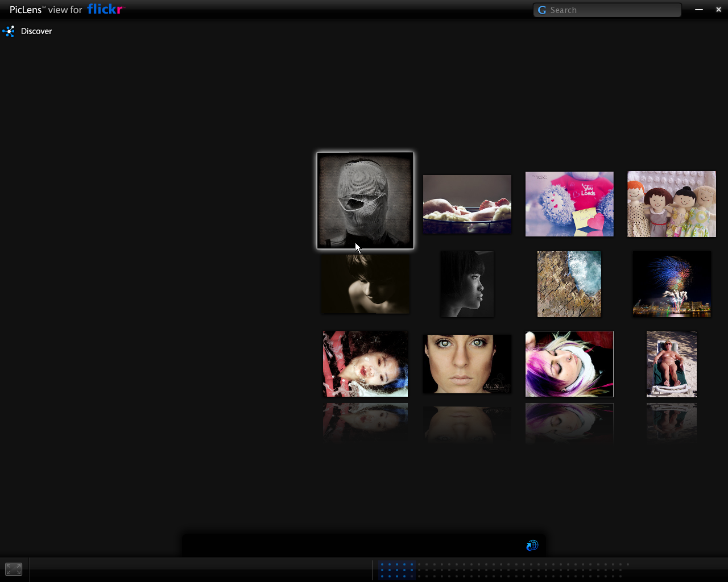Minimize the PicLens window

click(x=699, y=10)
